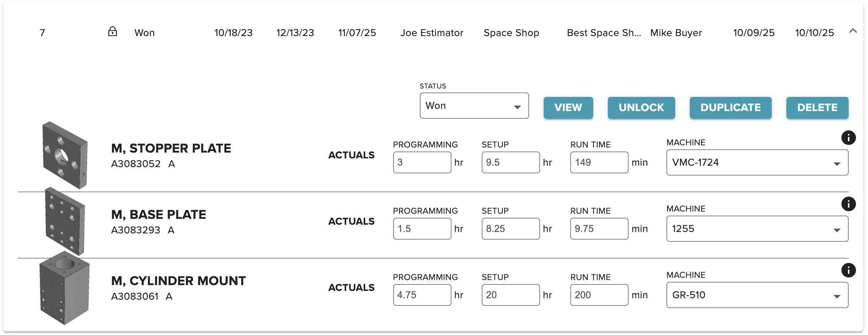
Task: Open info for M, Cylinder Mount
Action: coord(848,270)
